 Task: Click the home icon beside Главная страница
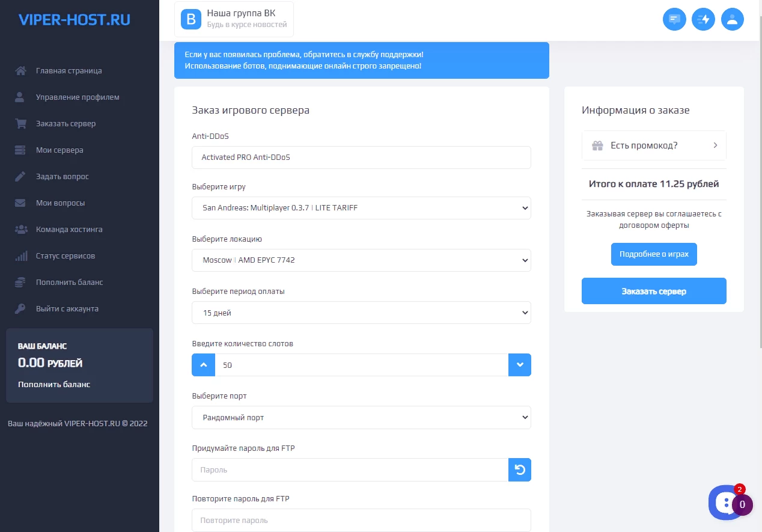(21, 71)
